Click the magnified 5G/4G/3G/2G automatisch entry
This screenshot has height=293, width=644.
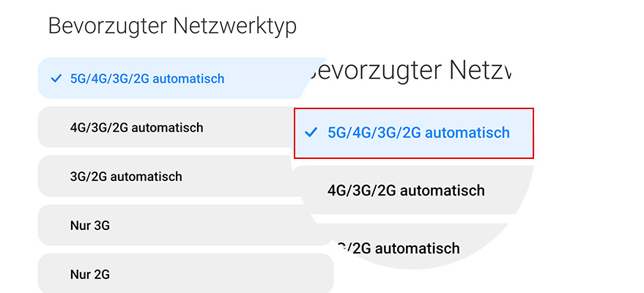click(418, 133)
